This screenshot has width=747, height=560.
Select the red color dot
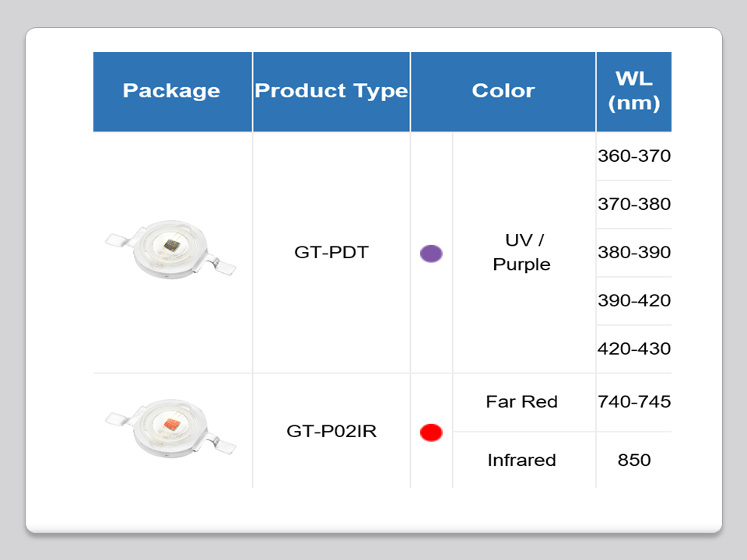(x=431, y=432)
